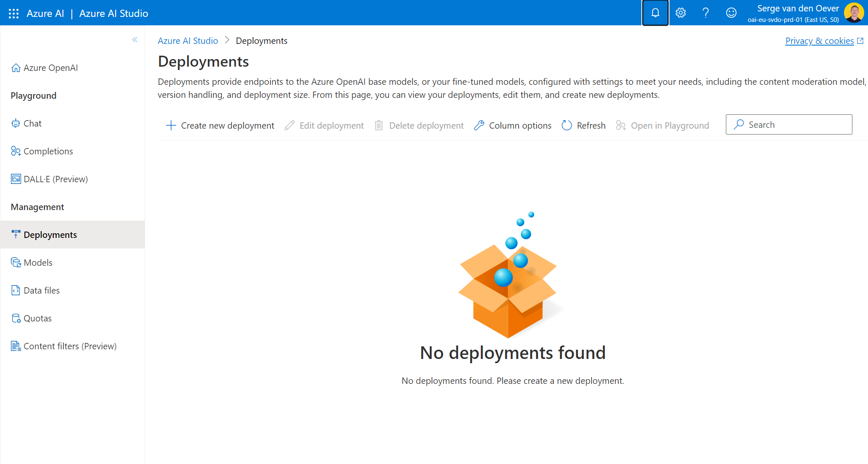Click the help question mark icon
Screen dimensions: 868x464
coord(705,12)
